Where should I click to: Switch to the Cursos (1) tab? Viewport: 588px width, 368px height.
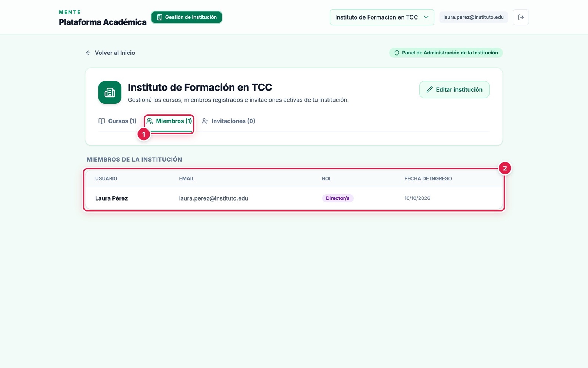pos(118,121)
